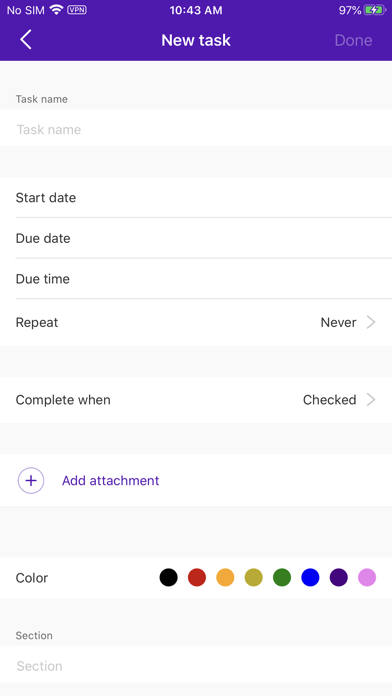Open the Due time row
392x696 pixels.
(196, 279)
